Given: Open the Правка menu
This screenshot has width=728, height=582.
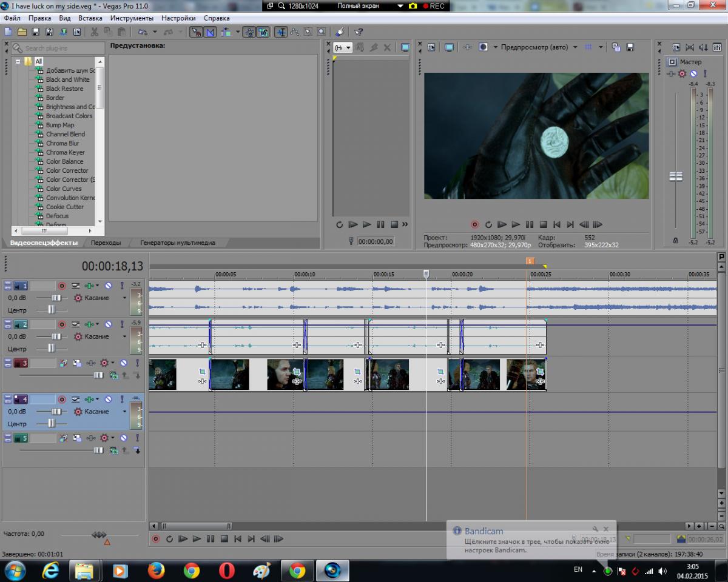Looking at the screenshot, I should (x=39, y=18).
